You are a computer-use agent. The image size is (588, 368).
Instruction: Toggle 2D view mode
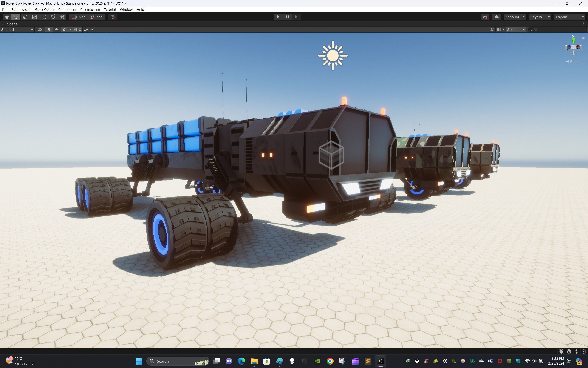40,29
